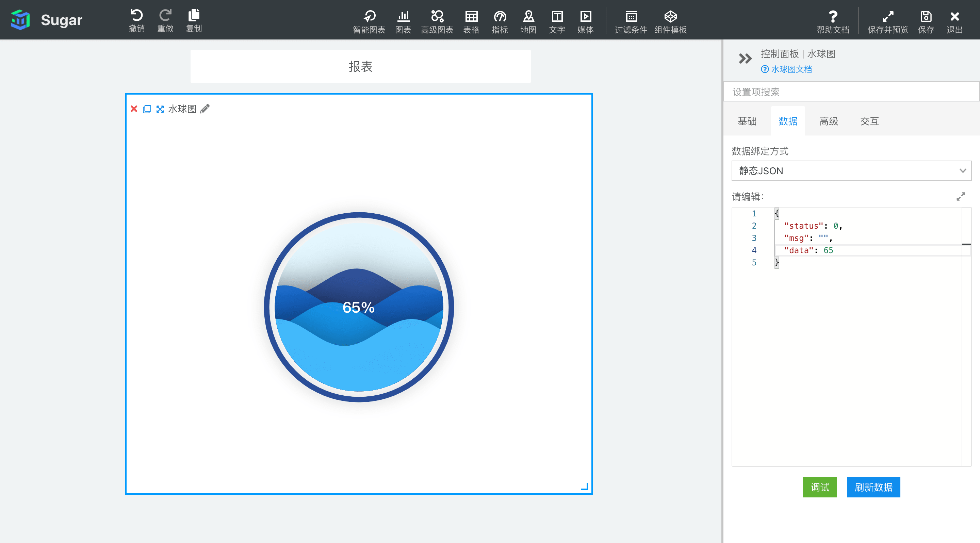Focus the 设置项搜索 search field
980x543 pixels.
click(x=851, y=92)
